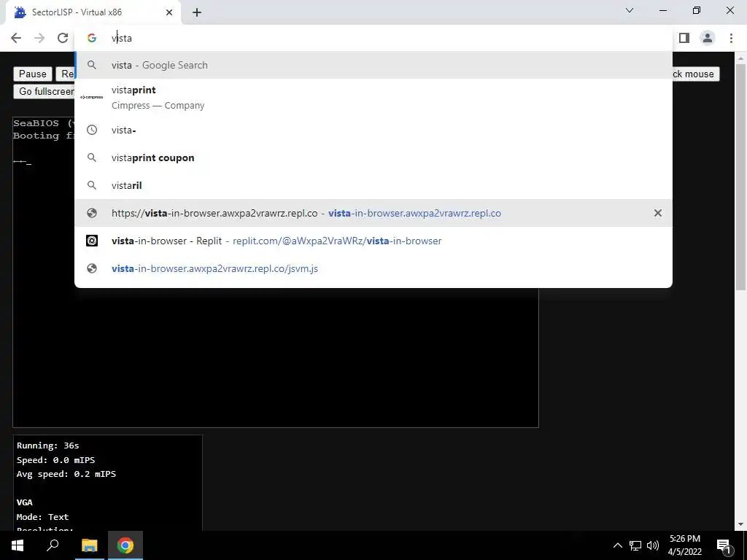This screenshot has height=560, width=747.
Task: Click the browser Forward arrow
Action: pyautogui.click(x=39, y=38)
